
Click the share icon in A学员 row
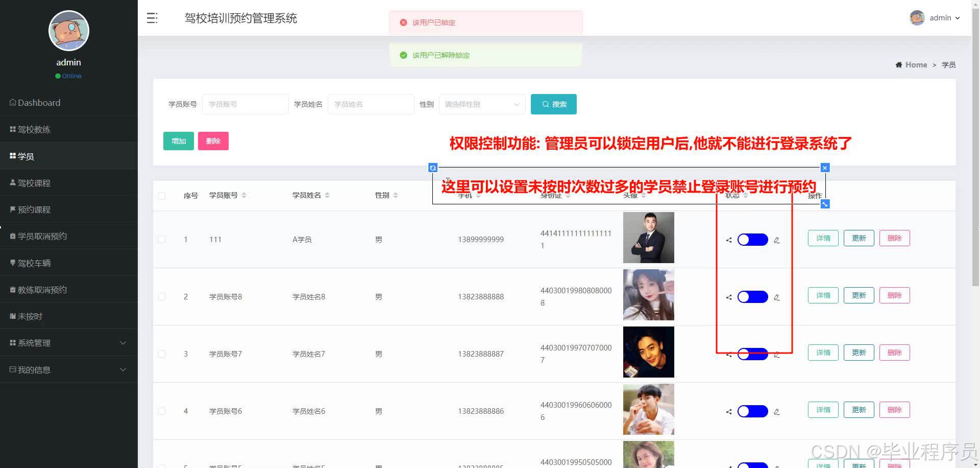coord(729,240)
